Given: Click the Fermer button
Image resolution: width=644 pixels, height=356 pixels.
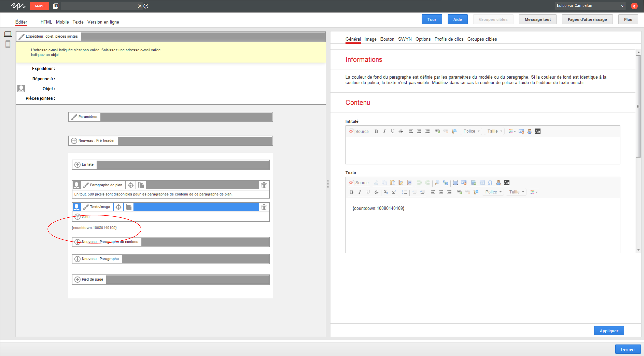Looking at the screenshot, I should pyautogui.click(x=628, y=349).
